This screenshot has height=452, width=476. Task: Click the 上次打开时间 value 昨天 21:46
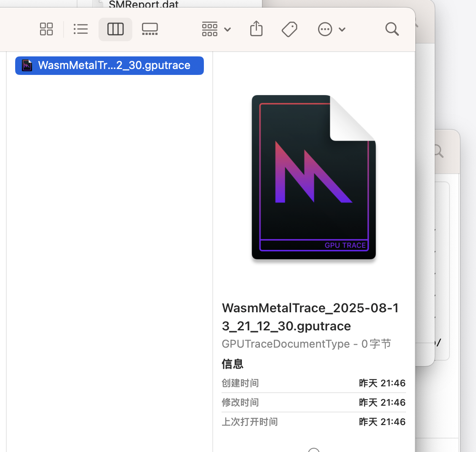382,422
